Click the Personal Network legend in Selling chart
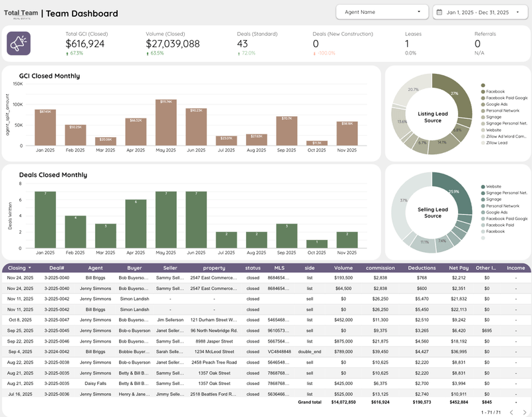 tap(502, 206)
